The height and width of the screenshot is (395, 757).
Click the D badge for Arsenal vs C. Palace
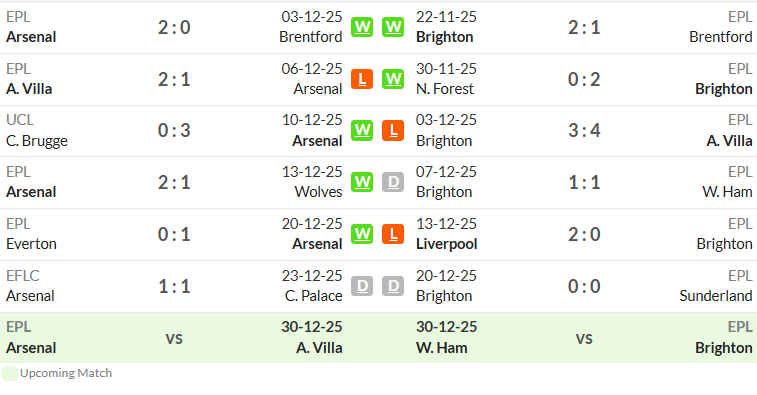click(362, 286)
